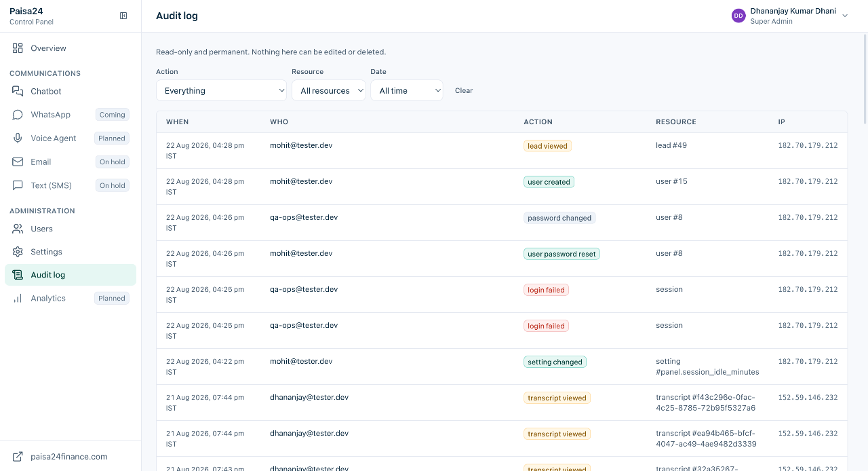Go to Chatbot section
The width and height of the screenshot is (868, 471).
(71, 91)
